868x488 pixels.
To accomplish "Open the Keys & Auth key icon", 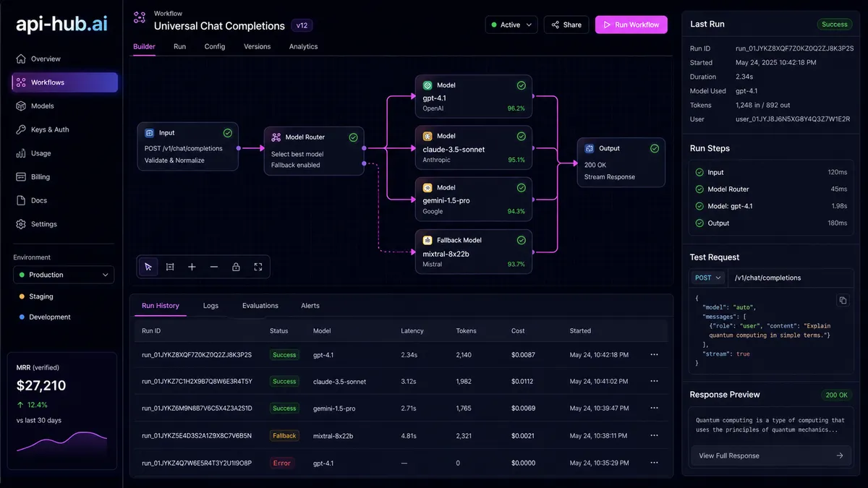I will [21, 129].
